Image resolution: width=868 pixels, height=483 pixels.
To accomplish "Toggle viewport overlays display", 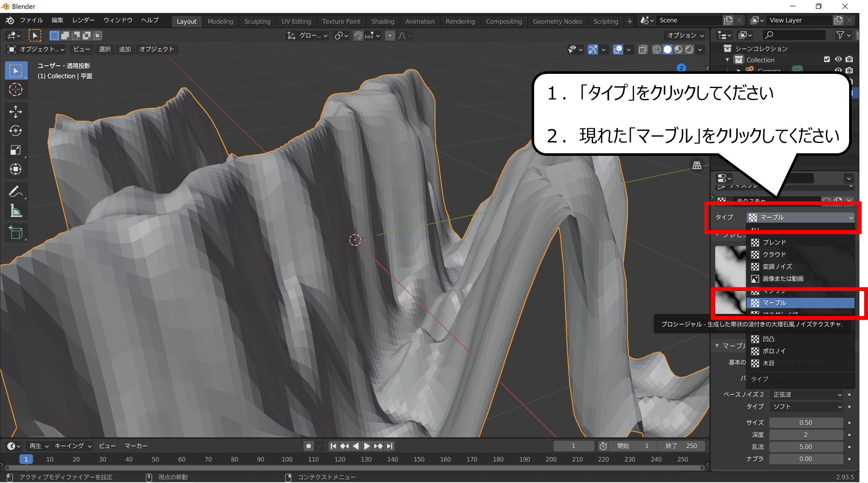I will click(618, 49).
